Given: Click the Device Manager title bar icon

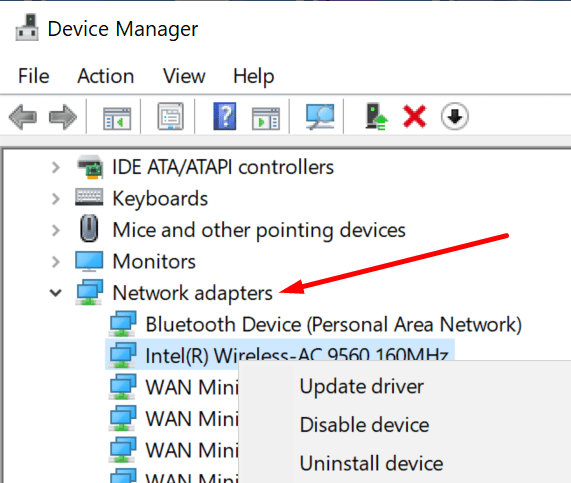Looking at the screenshot, I should coord(27,27).
